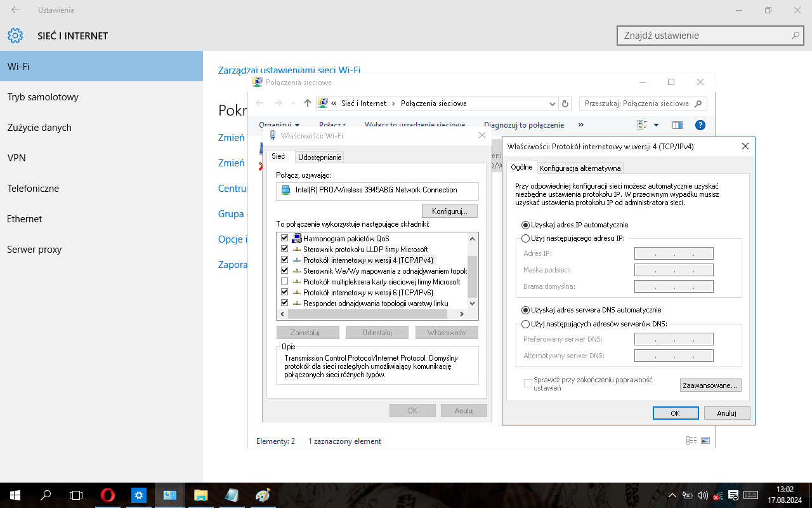Click Przeszukaj: Połączenia sieciowe search box
Screen dimensions: 812x508
pos(643,104)
